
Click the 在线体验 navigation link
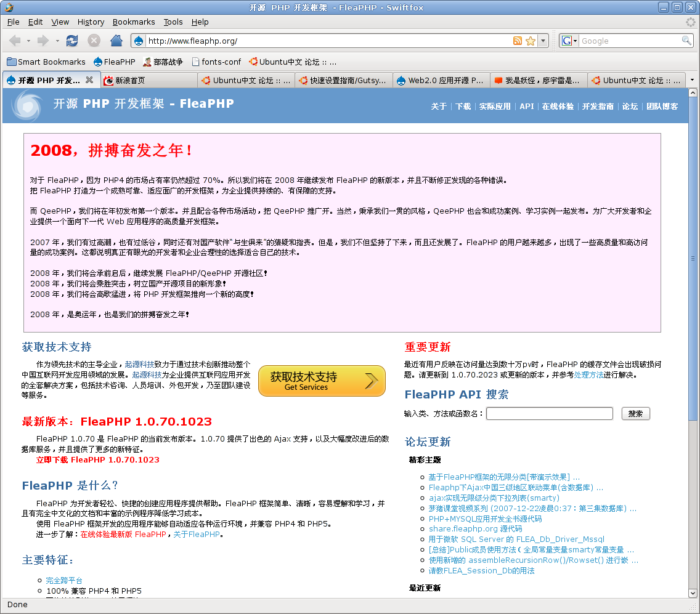[x=558, y=106]
